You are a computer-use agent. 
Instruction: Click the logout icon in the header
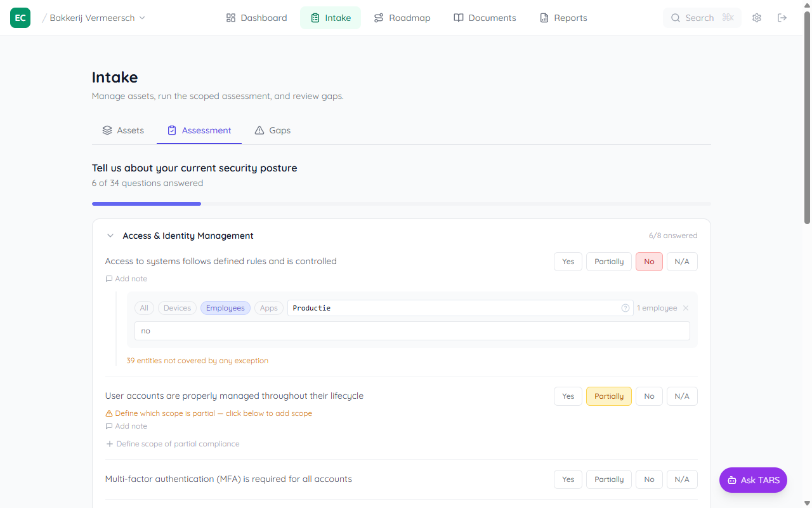[x=782, y=18]
